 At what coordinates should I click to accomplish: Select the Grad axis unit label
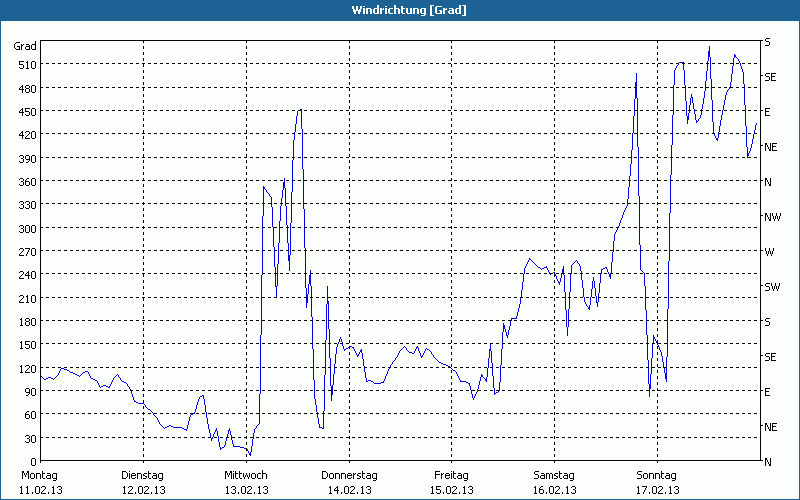pyautogui.click(x=25, y=46)
